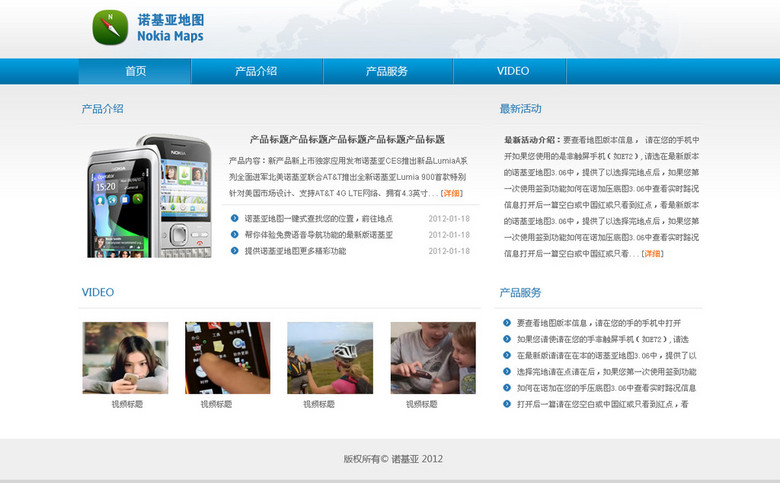Open video thumbnail of finger touching phone screen
Screen dimensions: 780x483
(228, 358)
